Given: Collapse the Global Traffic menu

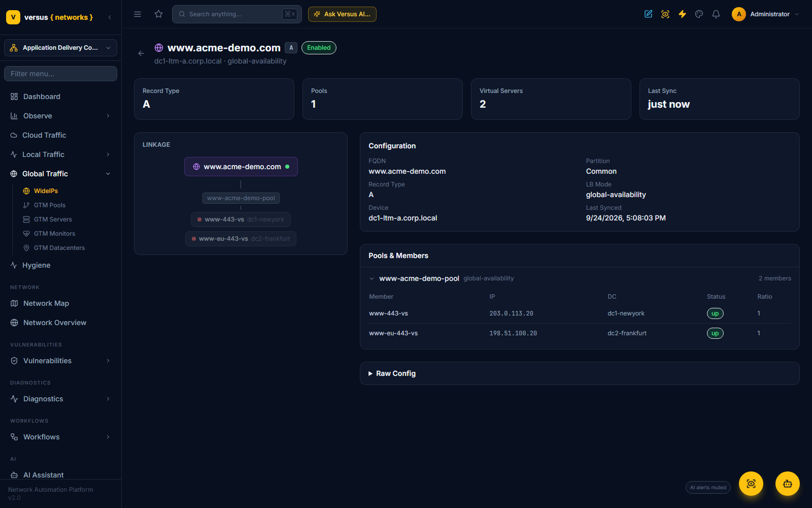Looking at the screenshot, I should pos(60,174).
